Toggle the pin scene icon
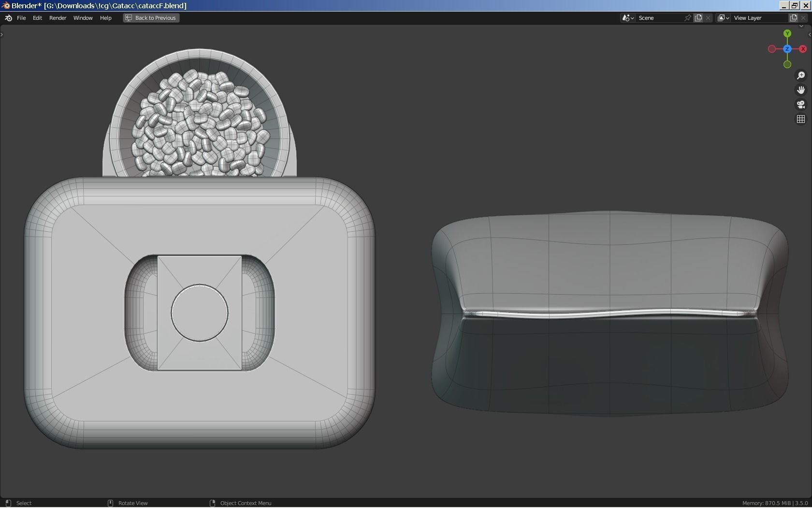 coord(688,18)
